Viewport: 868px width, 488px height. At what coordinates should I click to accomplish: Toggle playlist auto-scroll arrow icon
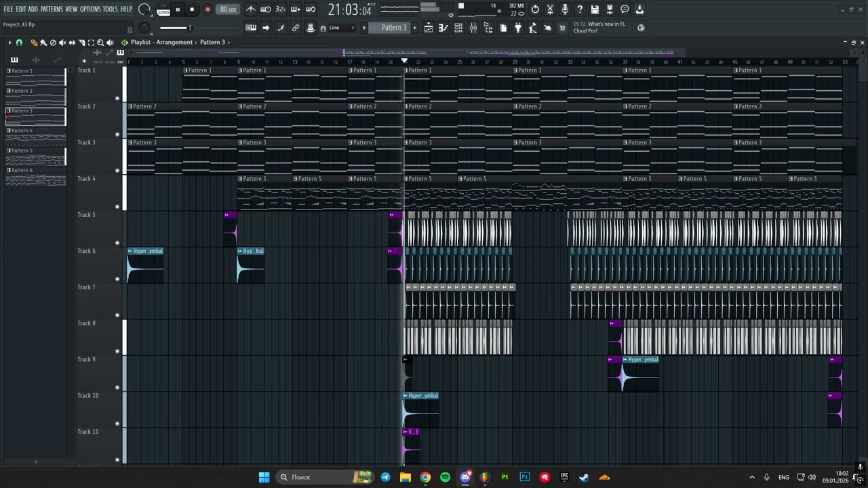pos(266,28)
